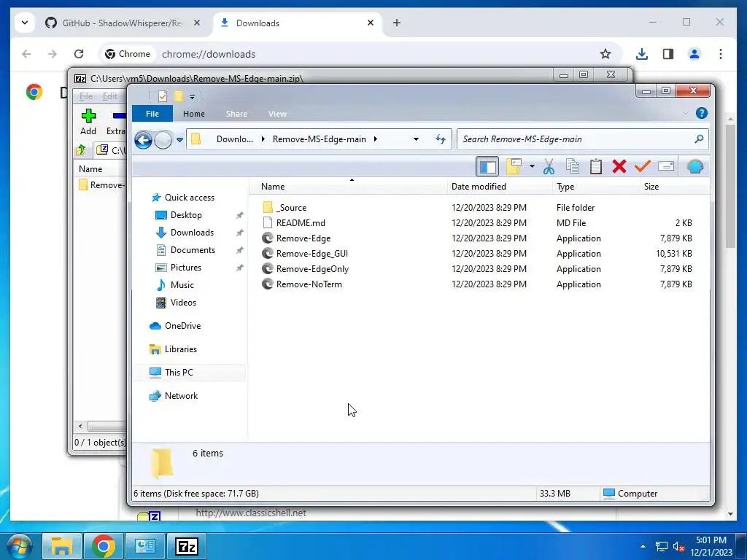Click the scissors Cut icon
Viewport: 747px width, 560px height.
pyautogui.click(x=549, y=166)
